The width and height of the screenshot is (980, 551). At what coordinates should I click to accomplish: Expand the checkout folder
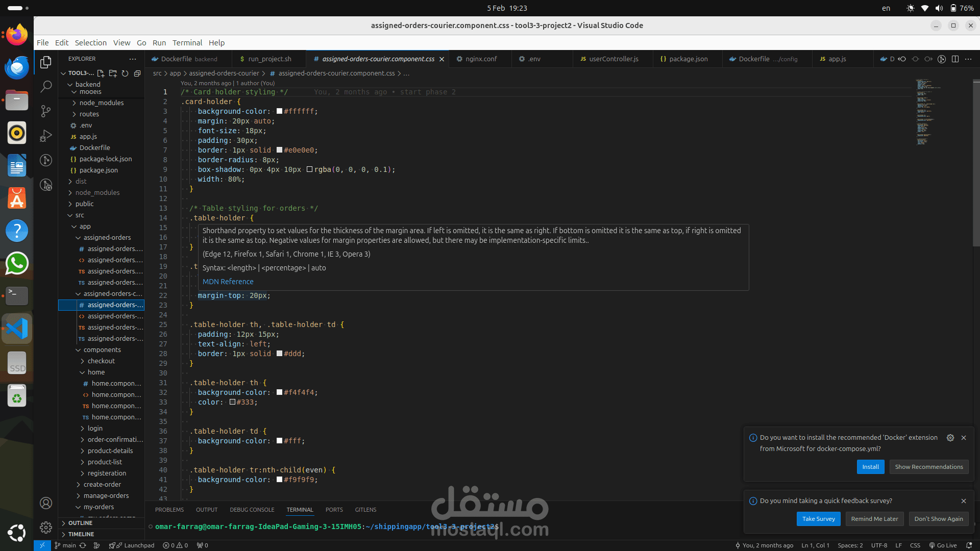pos(101,361)
